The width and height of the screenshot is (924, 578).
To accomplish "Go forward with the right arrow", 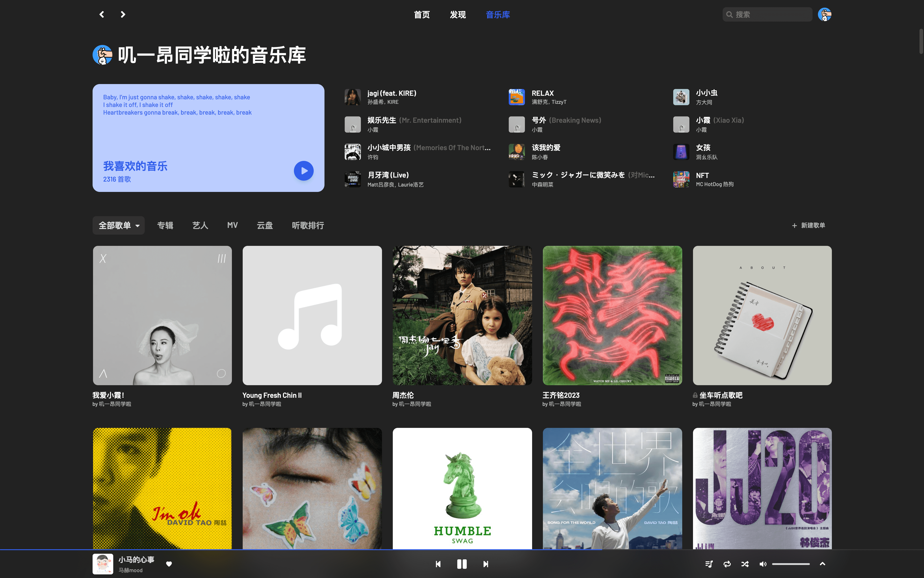I will pos(123,15).
